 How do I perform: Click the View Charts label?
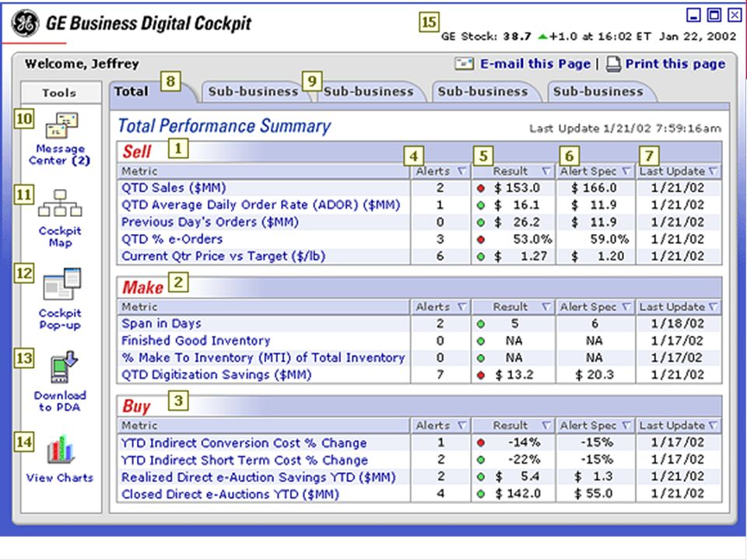[x=60, y=478]
